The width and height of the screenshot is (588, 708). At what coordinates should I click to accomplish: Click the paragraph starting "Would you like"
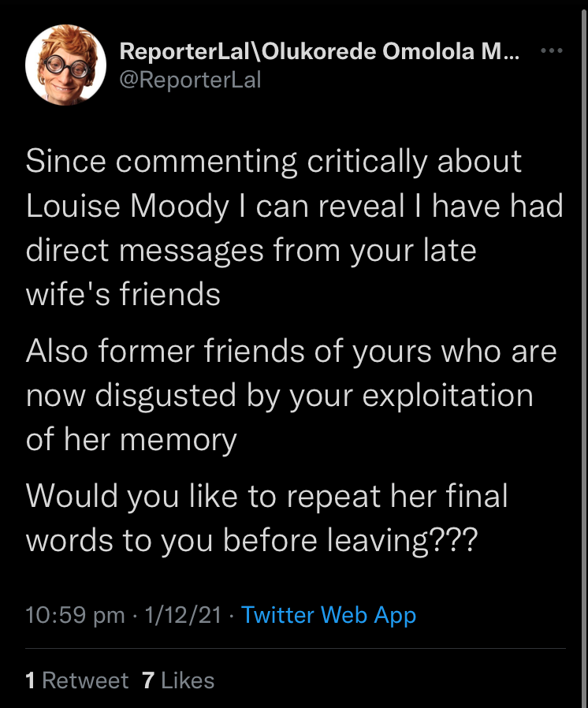(266, 519)
